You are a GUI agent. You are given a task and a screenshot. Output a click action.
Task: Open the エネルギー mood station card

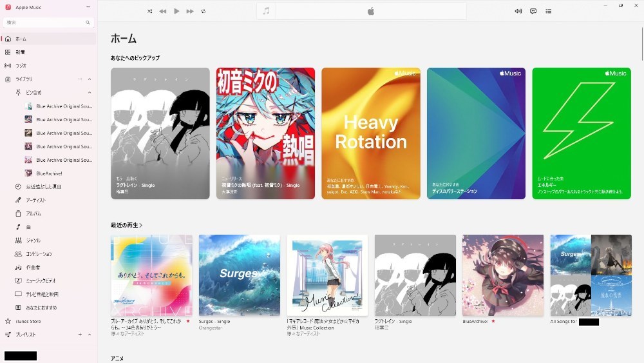point(582,133)
